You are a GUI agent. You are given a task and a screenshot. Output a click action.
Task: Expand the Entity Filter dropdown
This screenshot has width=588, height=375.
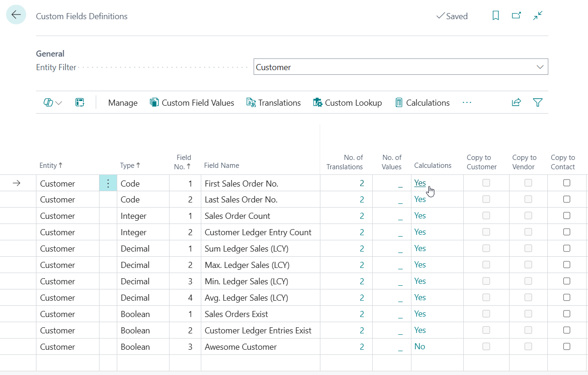coord(540,67)
